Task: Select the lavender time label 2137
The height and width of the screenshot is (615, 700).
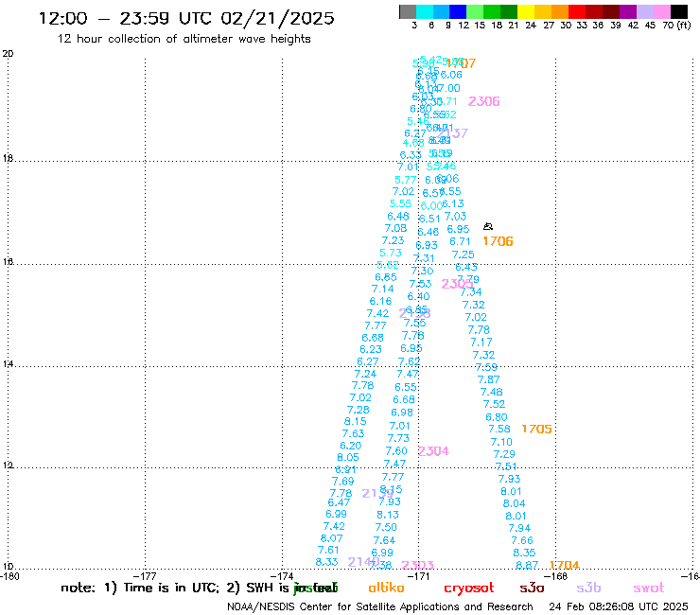Action: click(x=452, y=133)
